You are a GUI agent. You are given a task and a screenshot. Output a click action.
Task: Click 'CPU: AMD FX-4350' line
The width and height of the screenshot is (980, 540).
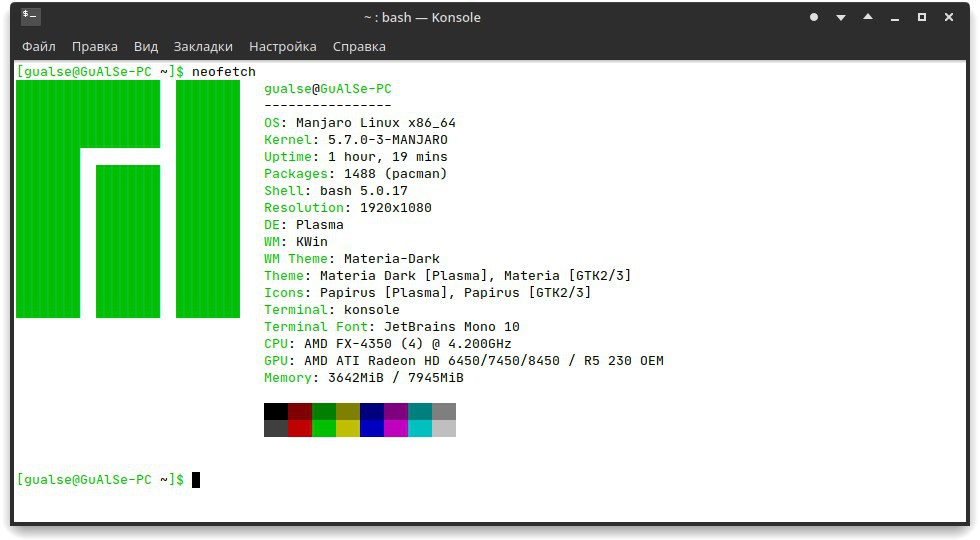(388, 343)
